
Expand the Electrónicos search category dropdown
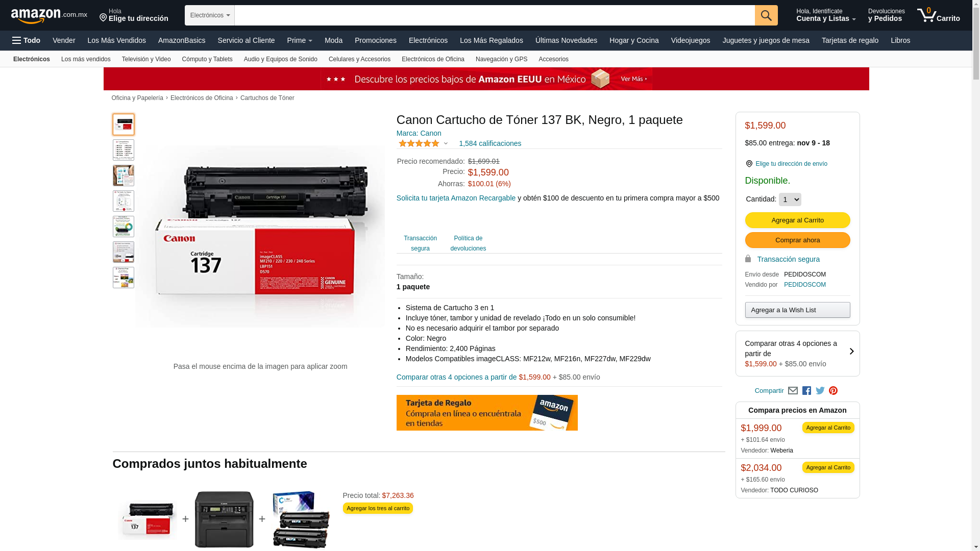coord(210,15)
